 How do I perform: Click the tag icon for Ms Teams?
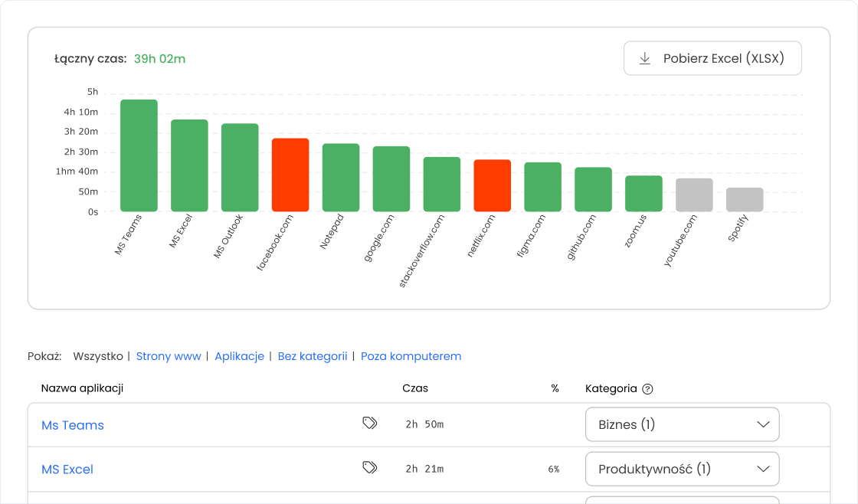click(370, 424)
